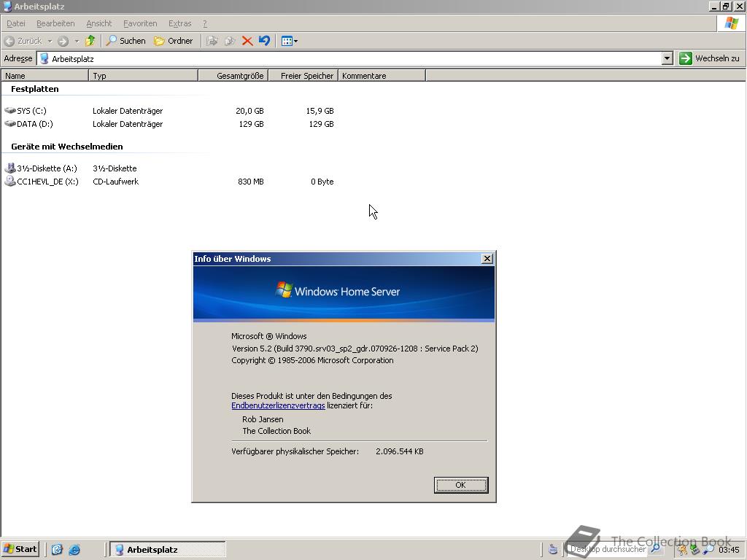
Task: Open the Views dropdown arrow
Action: [x=296, y=42]
